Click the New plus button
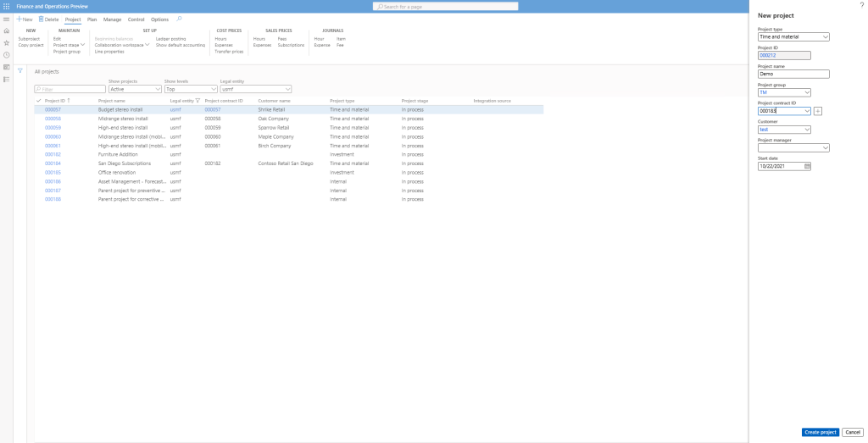The width and height of the screenshot is (868, 443). click(x=25, y=19)
